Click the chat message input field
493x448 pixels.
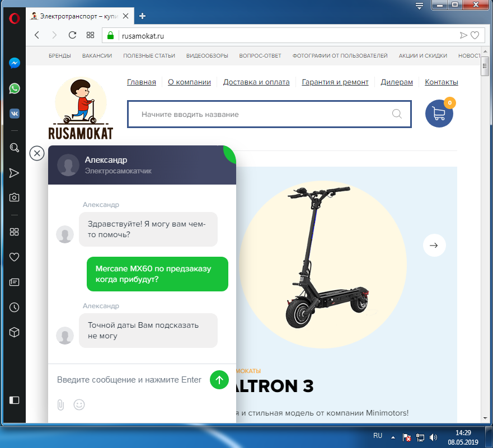[x=129, y=380]
